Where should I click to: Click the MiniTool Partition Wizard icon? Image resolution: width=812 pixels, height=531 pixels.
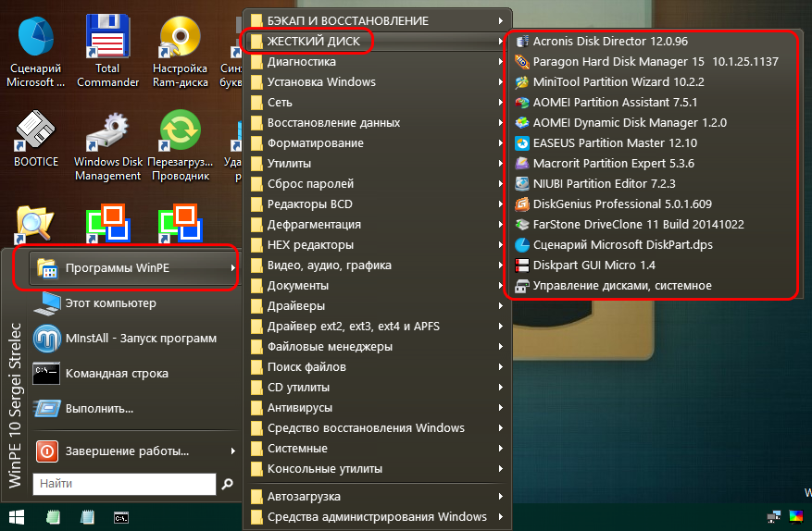click(x=521, y=82)
